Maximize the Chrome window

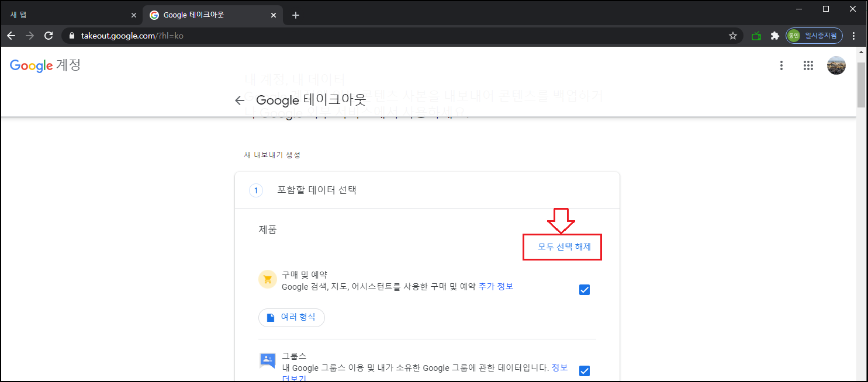click(x=826, y=9)
